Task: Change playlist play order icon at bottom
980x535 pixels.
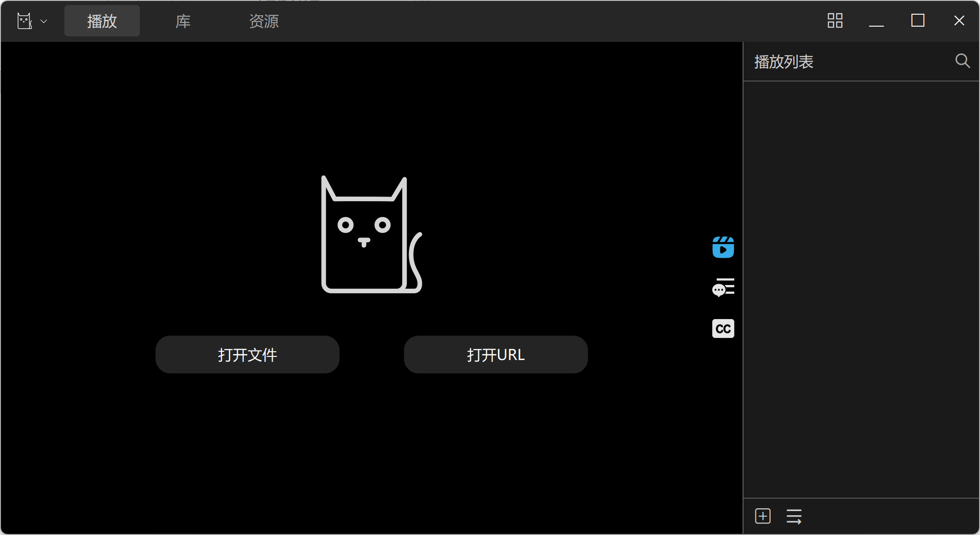Action: pyautogui.click(x=794, y=516)
